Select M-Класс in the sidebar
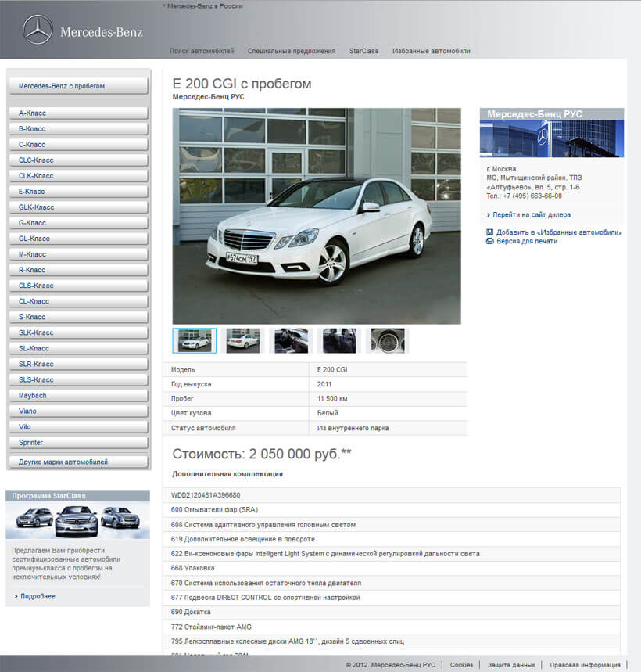The width and height of the screenshot is (641, 672). pyautogui.click(x=78, y=254)
